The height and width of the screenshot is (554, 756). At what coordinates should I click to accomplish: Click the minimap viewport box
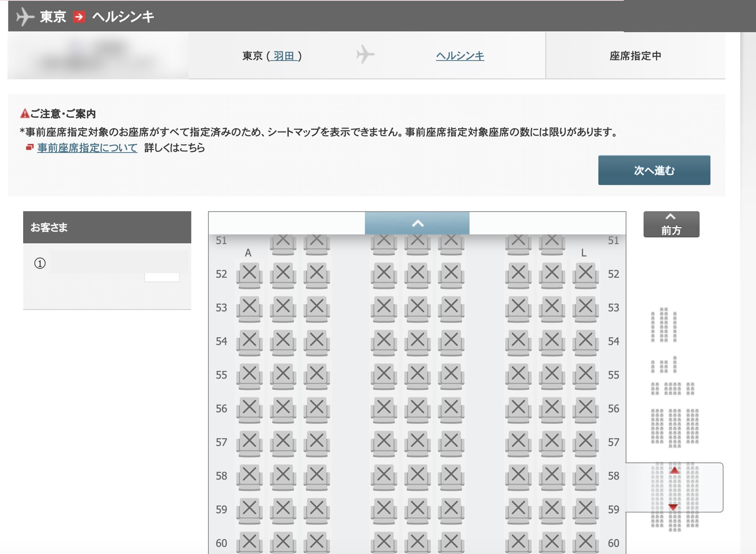click(675, 487)
